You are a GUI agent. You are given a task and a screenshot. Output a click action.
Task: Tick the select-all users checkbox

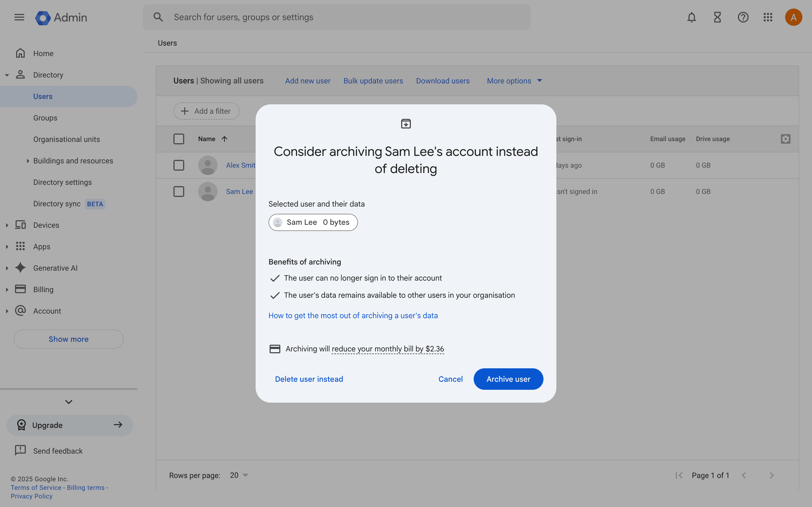click(x=179, y=139)
